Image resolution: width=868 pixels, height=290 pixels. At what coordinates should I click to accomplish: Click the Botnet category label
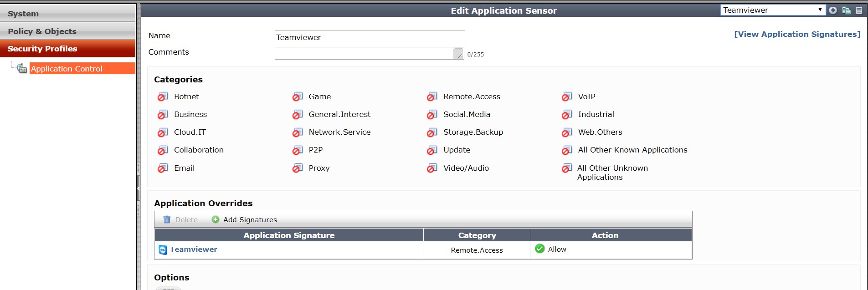[186, 97]
